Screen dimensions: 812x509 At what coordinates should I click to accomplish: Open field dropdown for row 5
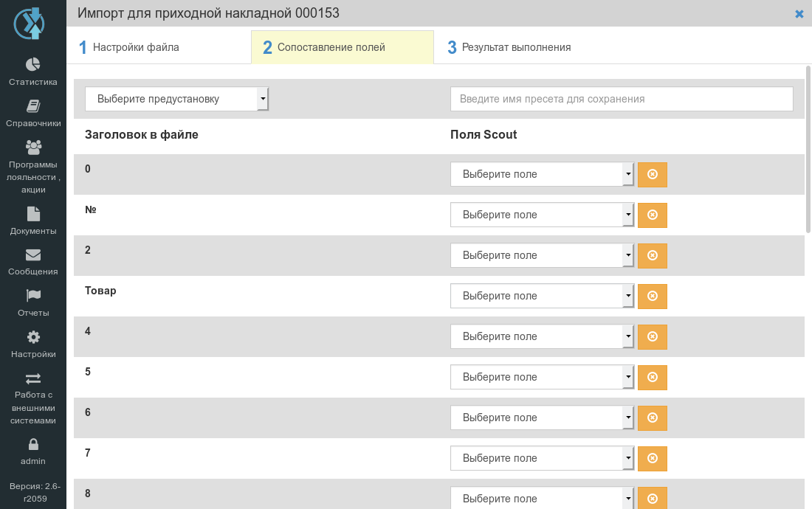542,377
